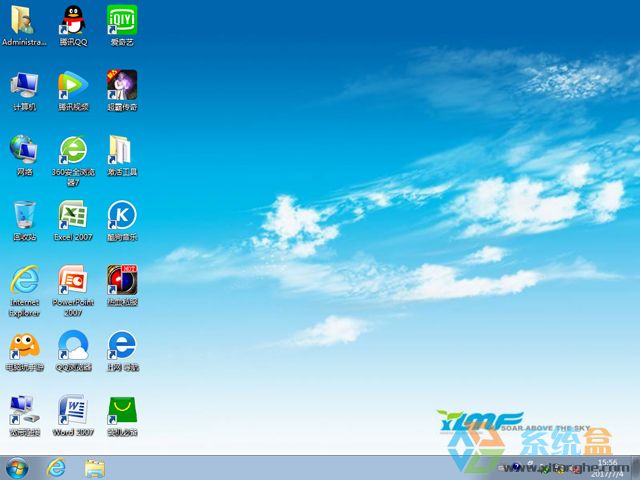This screenshot has height=480, width=640.
Task: Open the Tencent QQ penguin shortcut
Action: 72,20
